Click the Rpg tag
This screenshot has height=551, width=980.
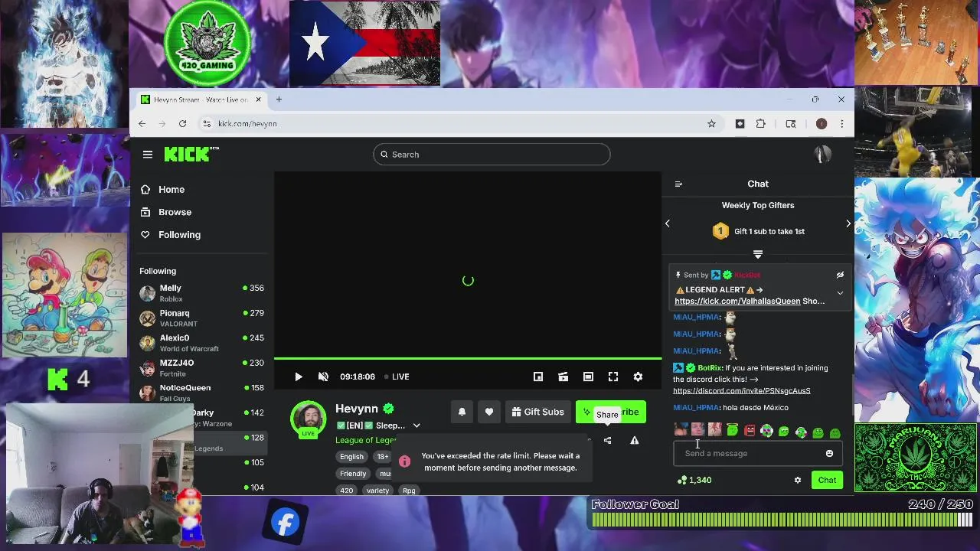[x=409, y=491]
